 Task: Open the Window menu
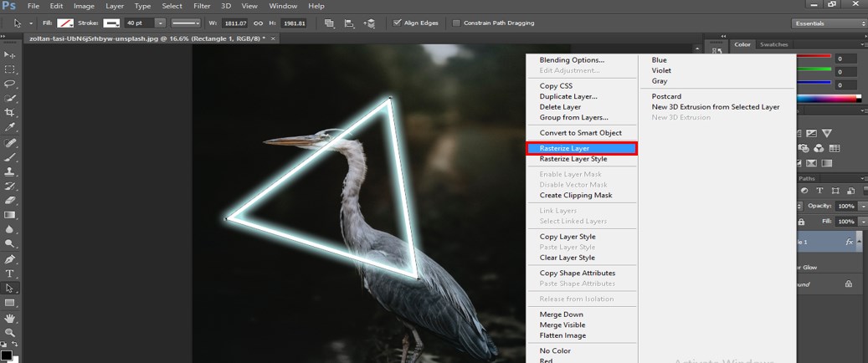click(283, 6)
